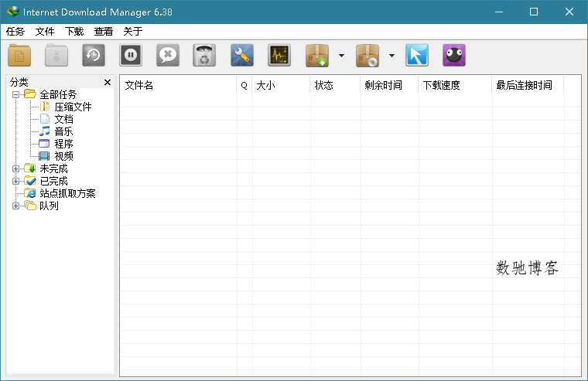This screenshot has width=588, height=381.
Task: Maximize the Internet Download Manager window
Action: [534, 12]
